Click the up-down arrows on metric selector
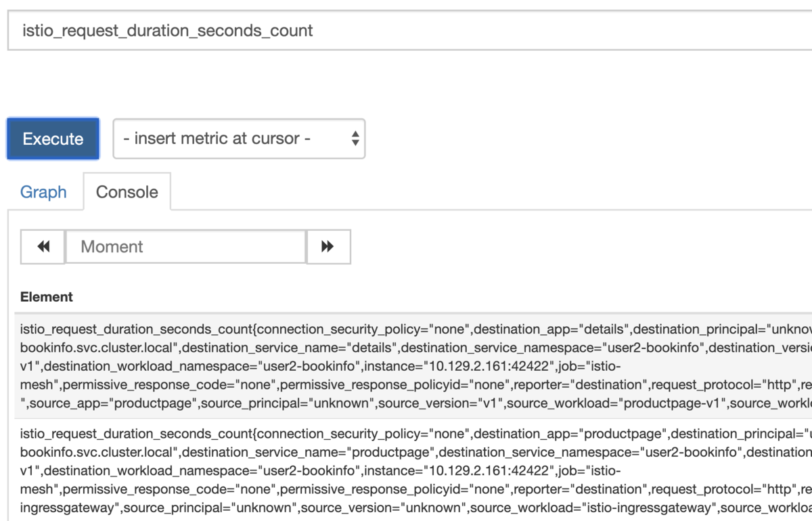The height and width of the screenshot is (521, 812). (355, 139)
